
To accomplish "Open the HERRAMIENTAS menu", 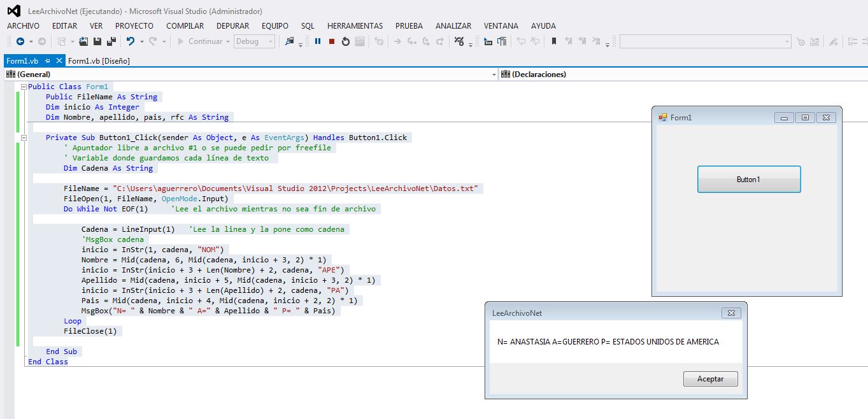I will [x=355, y=26].
